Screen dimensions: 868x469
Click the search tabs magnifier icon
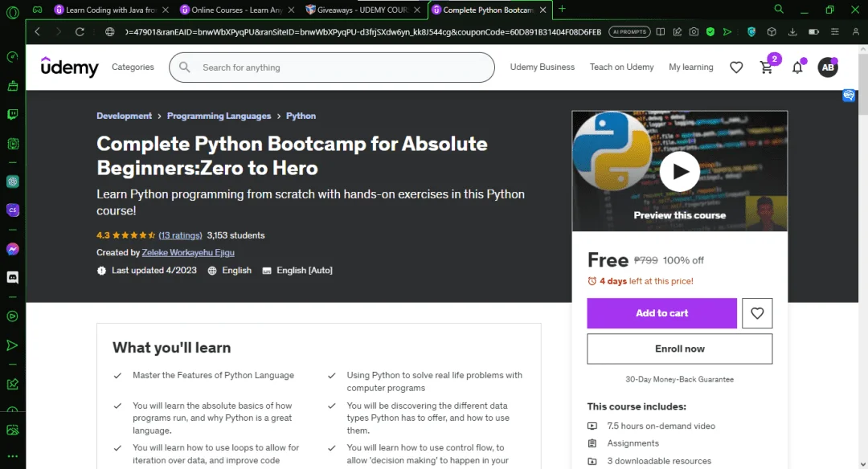pos(779,10)
